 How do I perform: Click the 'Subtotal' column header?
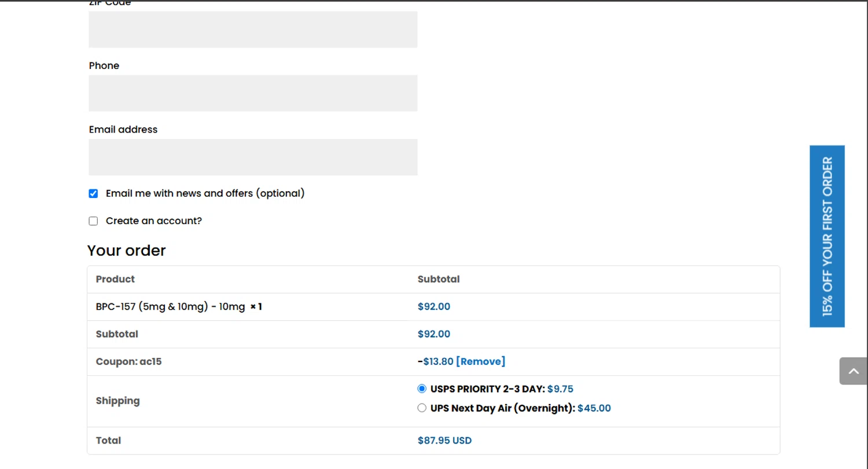pyautogui.click(x=439, y=279)
